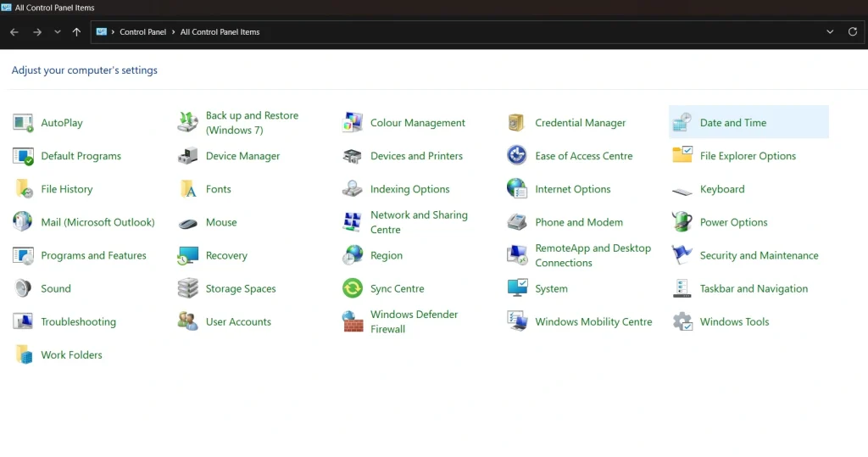
Task: Click the Troubleshooting icon
Action: (x=23, y=321)
